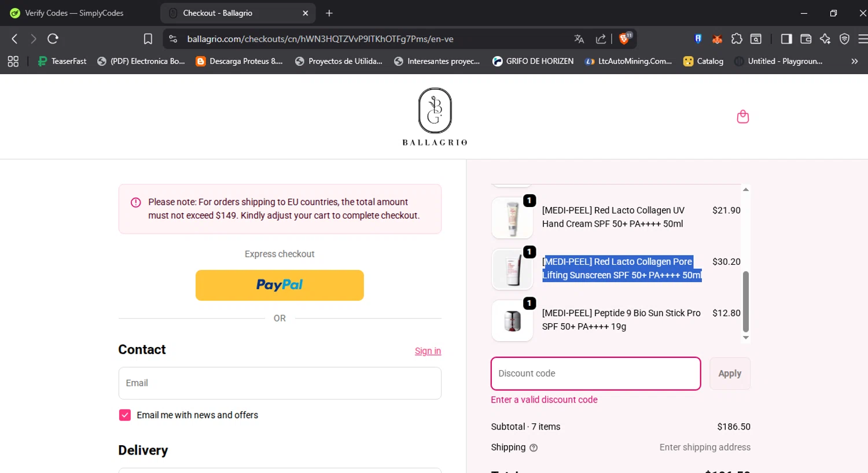Viewport: 868px width, 473px height.
Task: Click the Red Lacto Collagen UV Hand Cream name
Action: point(613,217)
